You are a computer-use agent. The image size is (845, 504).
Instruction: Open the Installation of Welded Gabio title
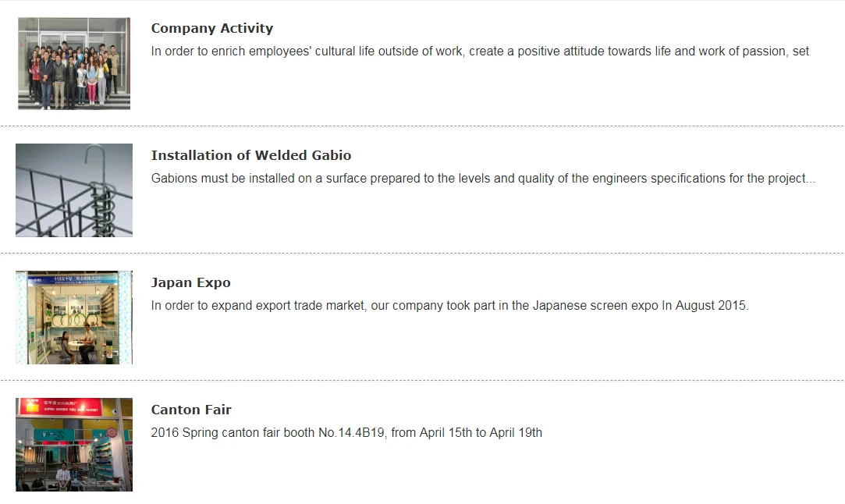tap(250, 155)
